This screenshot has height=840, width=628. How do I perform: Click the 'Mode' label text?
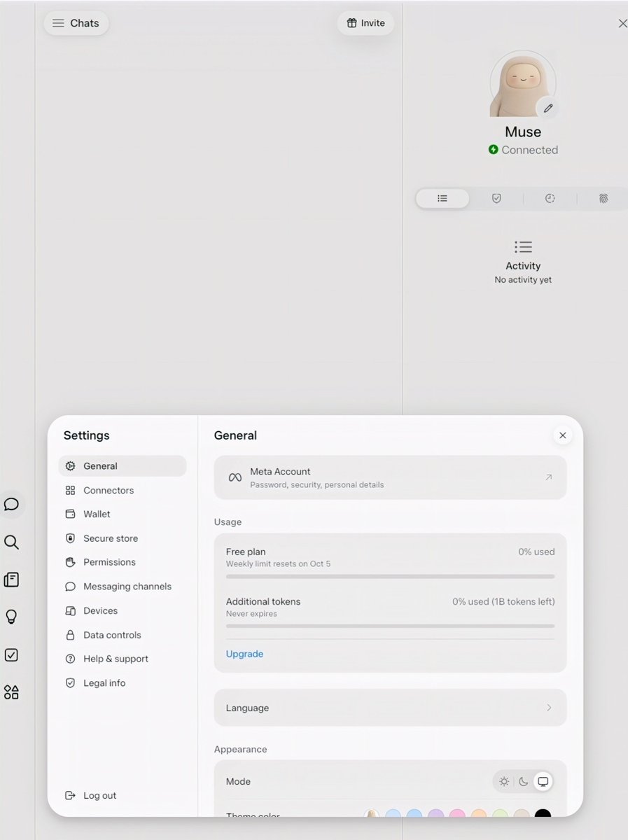(x=238, y=781)
